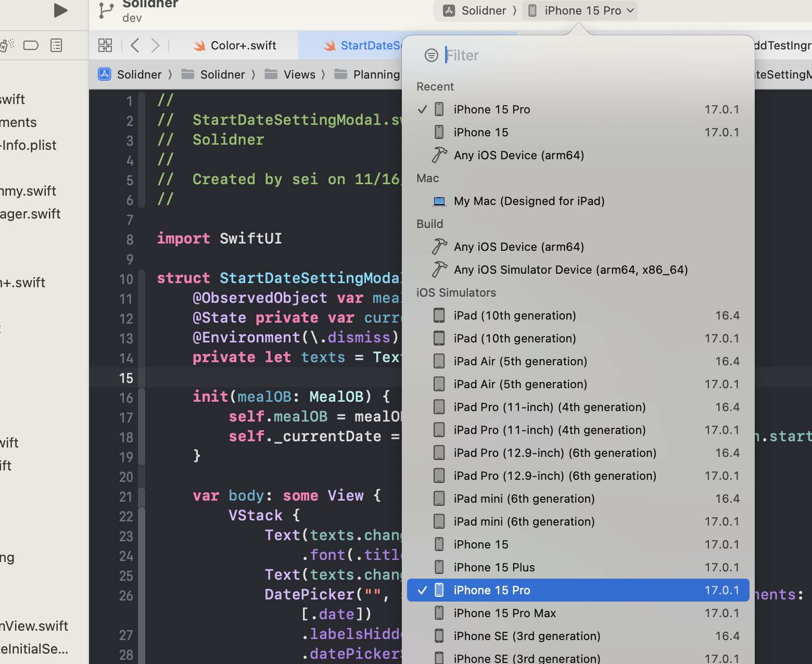Open the dev branch source control icon
The width and height of the screenshot is (812, 664).
(x=106, y=10)
